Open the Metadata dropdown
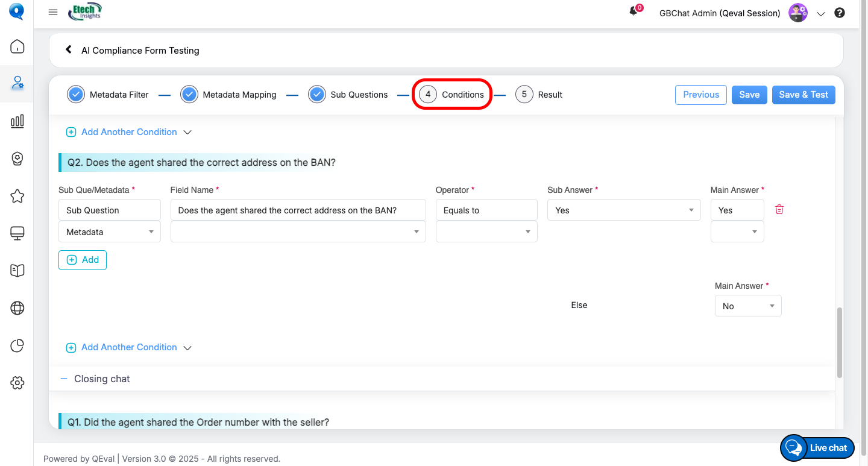The height and width of the screenshot is (466, 868). pyautogui.click(x=109, y=232)
